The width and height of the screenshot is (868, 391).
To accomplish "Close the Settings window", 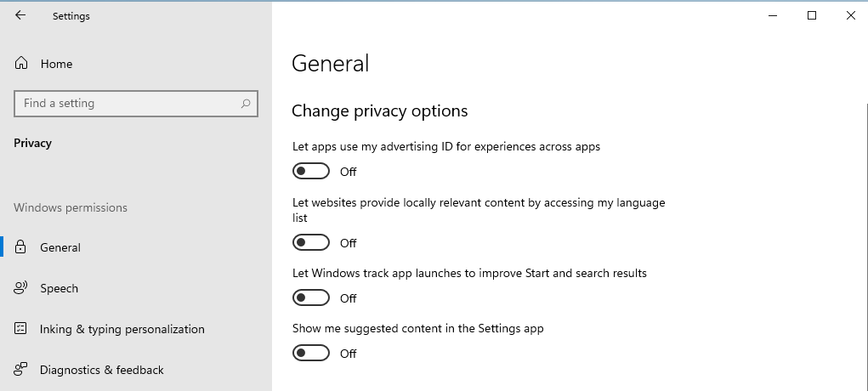I will click(x=850, y=15).
